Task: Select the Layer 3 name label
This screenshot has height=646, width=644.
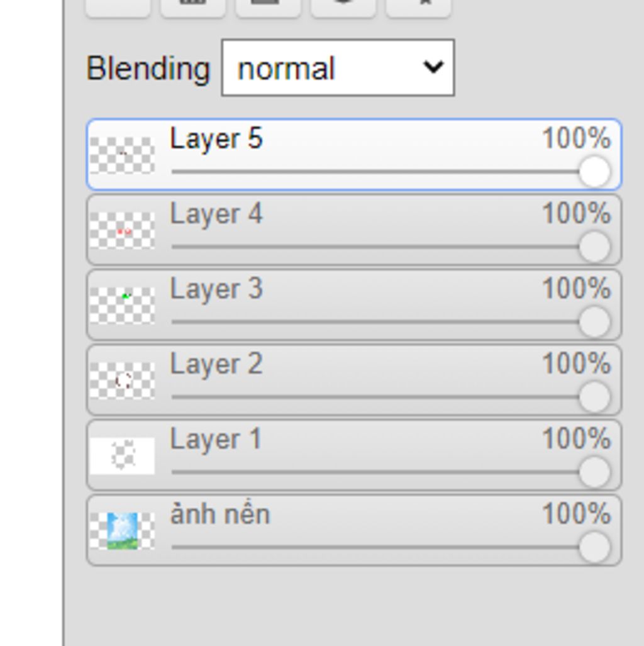Action: pos(216,289)
